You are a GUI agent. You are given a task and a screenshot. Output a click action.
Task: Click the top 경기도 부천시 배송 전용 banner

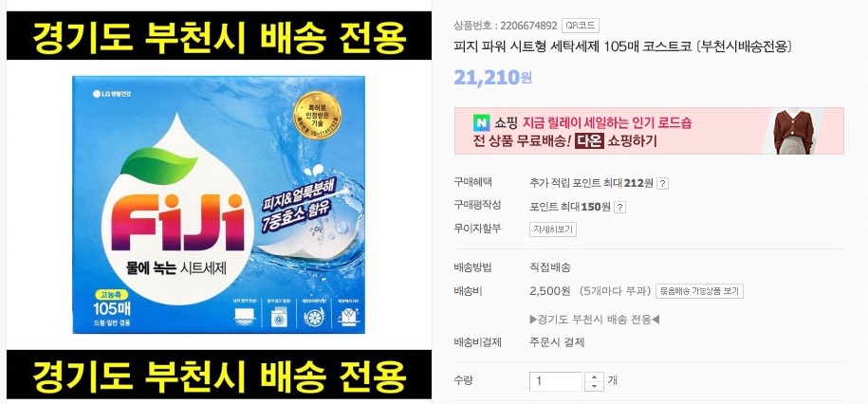(219, 35)
